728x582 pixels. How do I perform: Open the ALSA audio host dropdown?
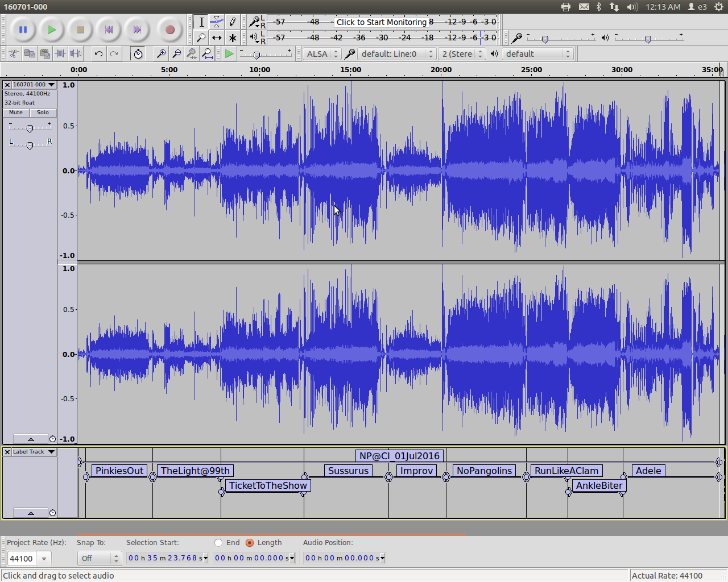pos(321,54)
